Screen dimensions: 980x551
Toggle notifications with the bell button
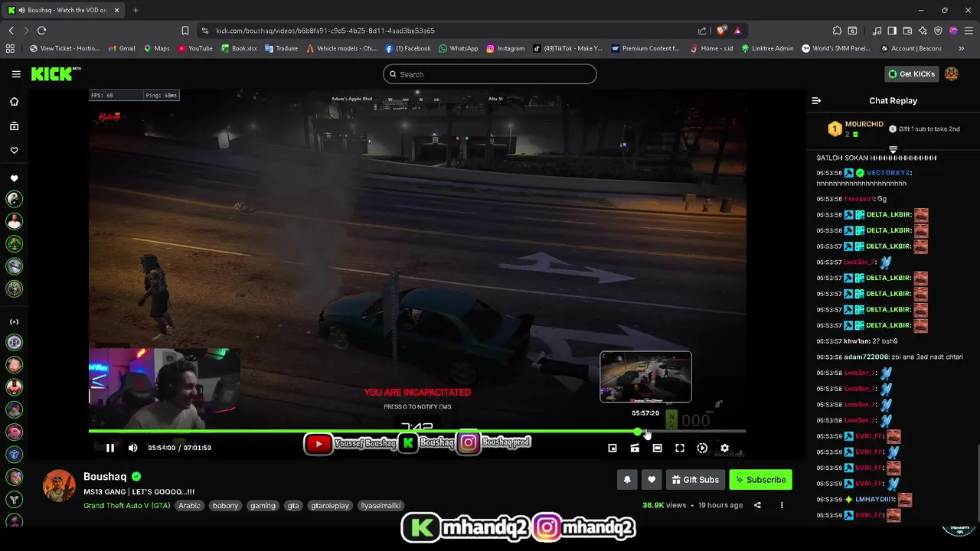pos(627,480)
